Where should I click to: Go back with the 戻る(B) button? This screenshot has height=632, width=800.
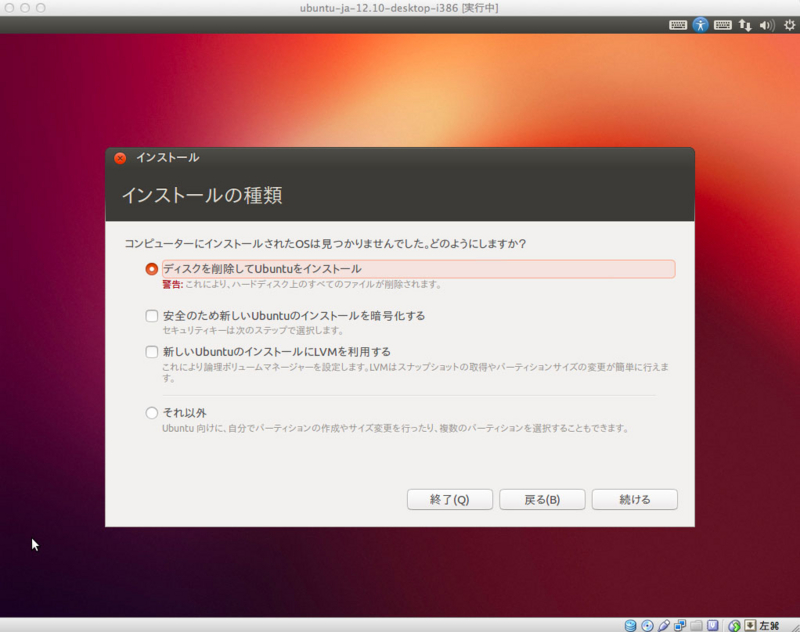[x=542, y=499]
